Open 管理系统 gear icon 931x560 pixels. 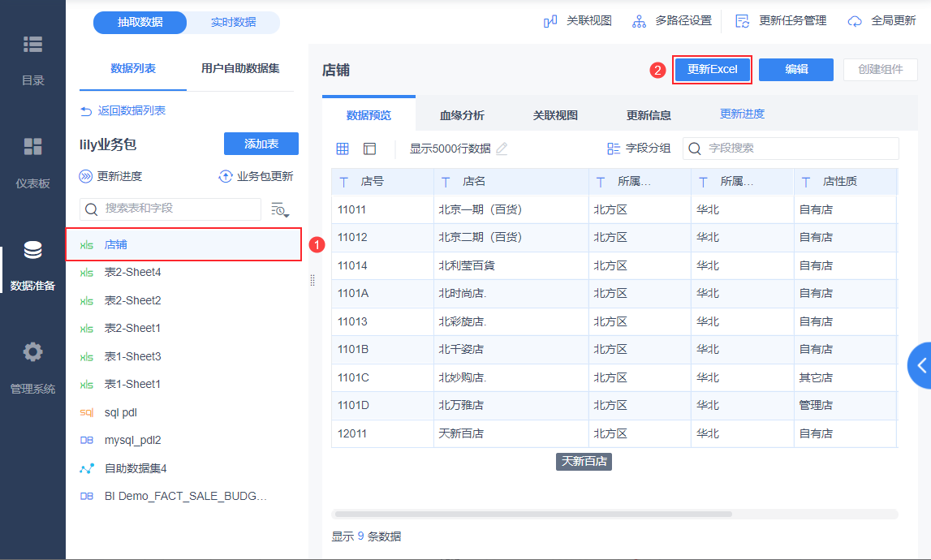coord(32,352)
